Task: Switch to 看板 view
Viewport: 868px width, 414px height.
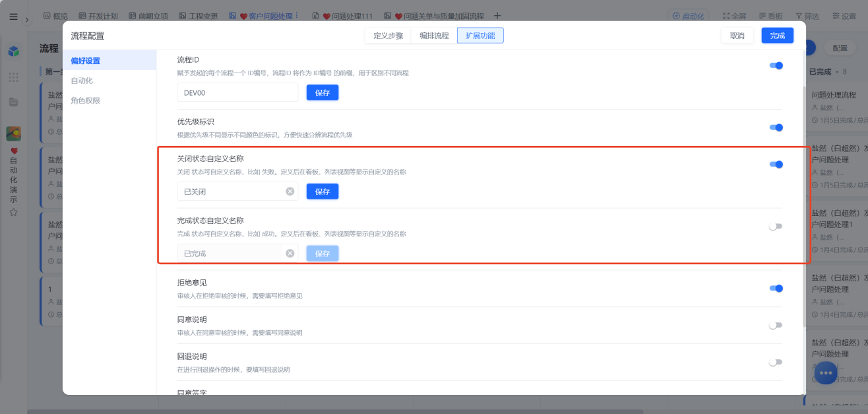Action: [x=770, y=16]
